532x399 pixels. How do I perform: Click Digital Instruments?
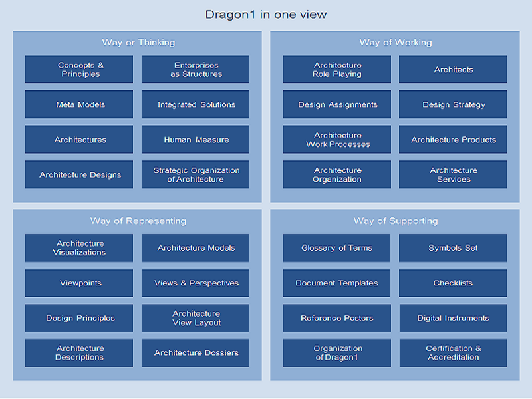[x=453, y=318]
